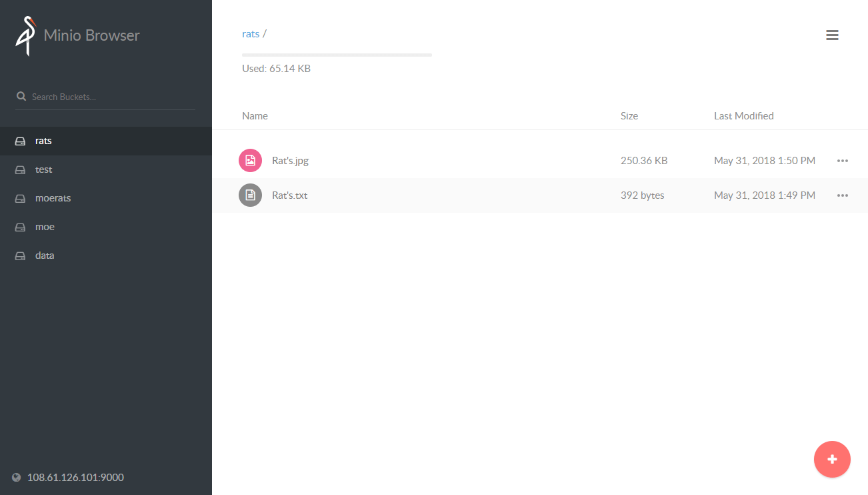This screenshot has height=495, width=868.
Task: Click the rats breadcrumb link
Action: point(251,34)
